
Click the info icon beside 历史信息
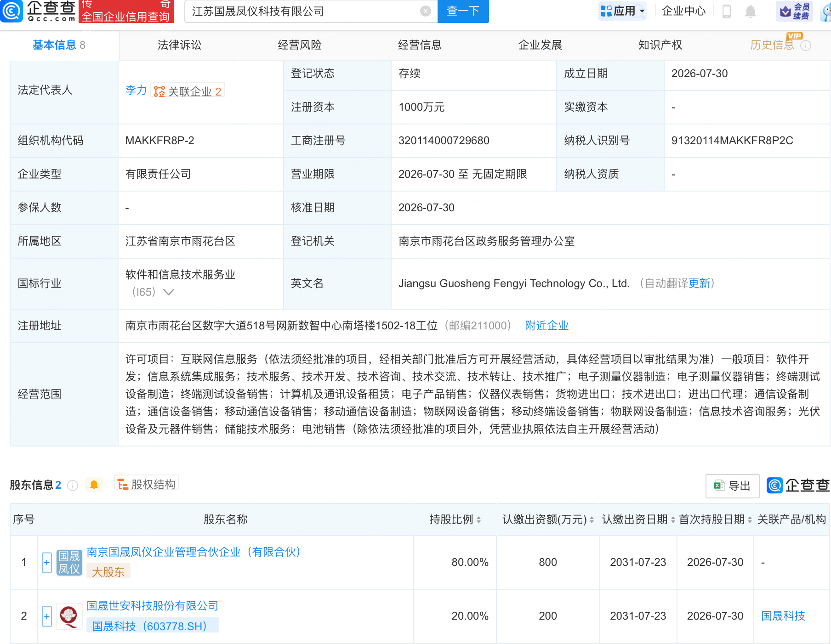pos(806,45)
